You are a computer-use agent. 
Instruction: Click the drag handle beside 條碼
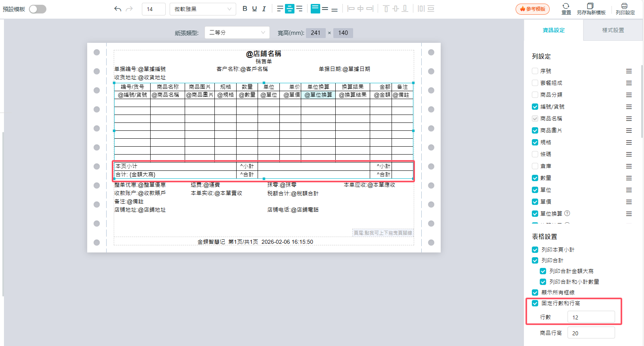629,154
